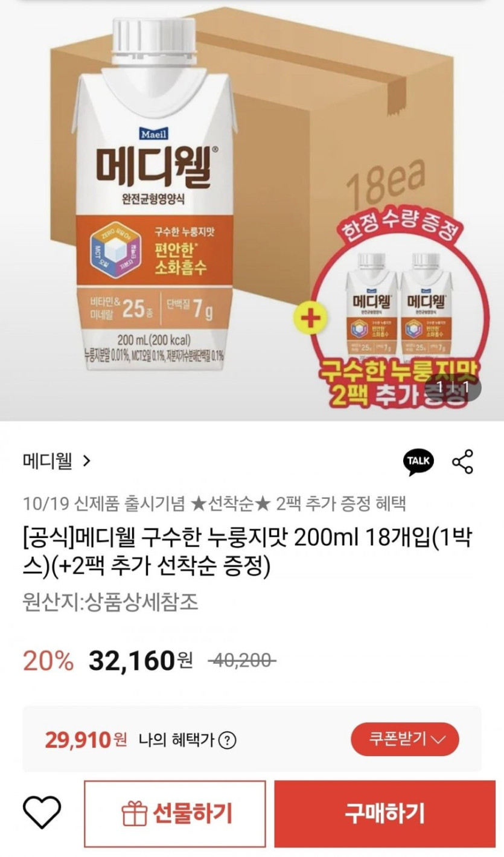This screenshot has width=504, height=857.
Task: Tap the KakaoTalk TALK share icon
Action: [418, 462]
